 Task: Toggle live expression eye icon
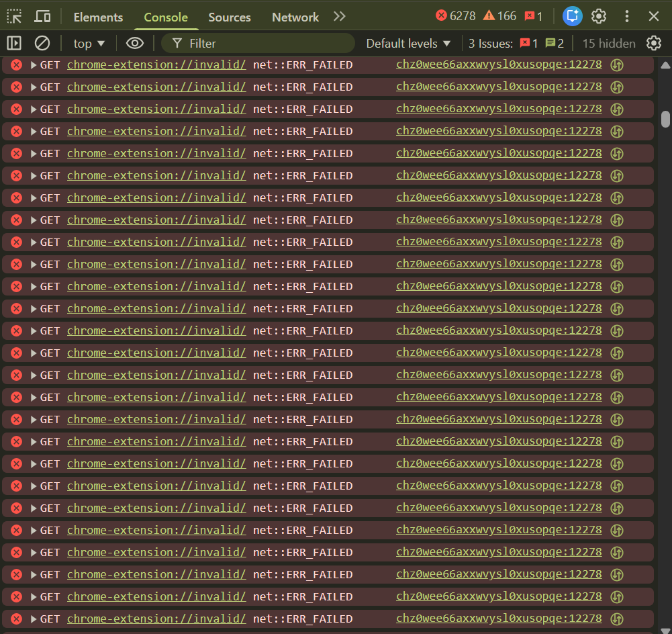click(135, 44)
